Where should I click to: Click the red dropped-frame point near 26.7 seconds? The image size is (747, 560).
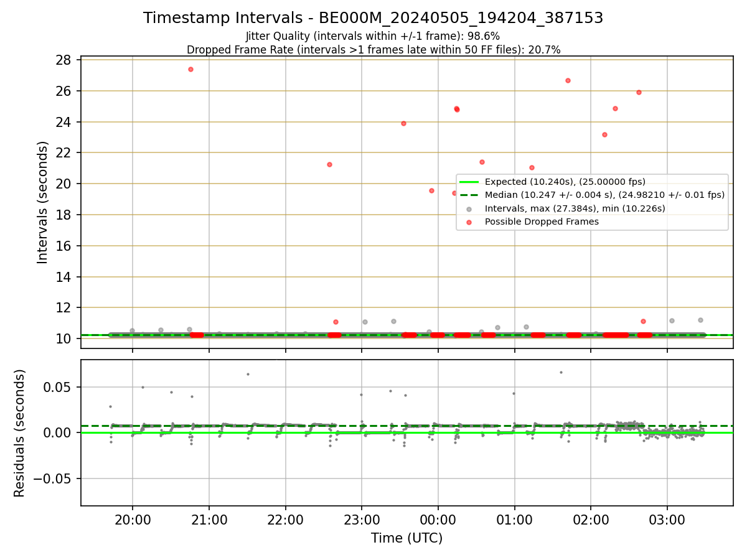(568, 80)
